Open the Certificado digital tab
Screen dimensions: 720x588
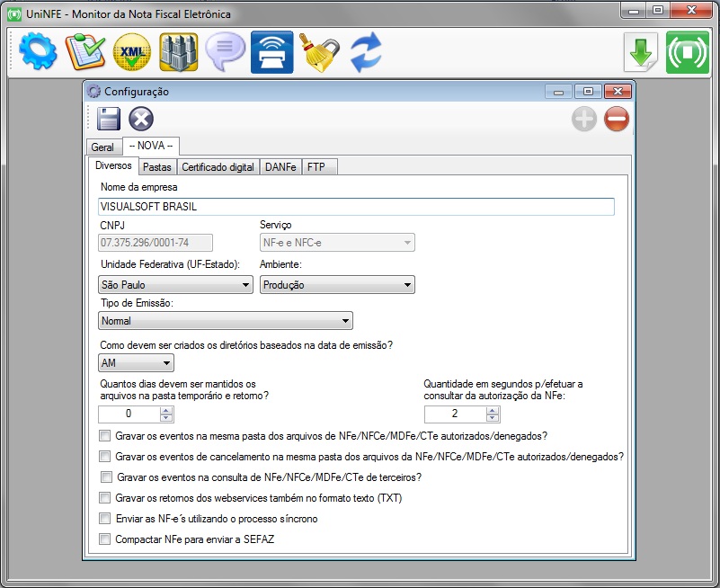[218, 167]
